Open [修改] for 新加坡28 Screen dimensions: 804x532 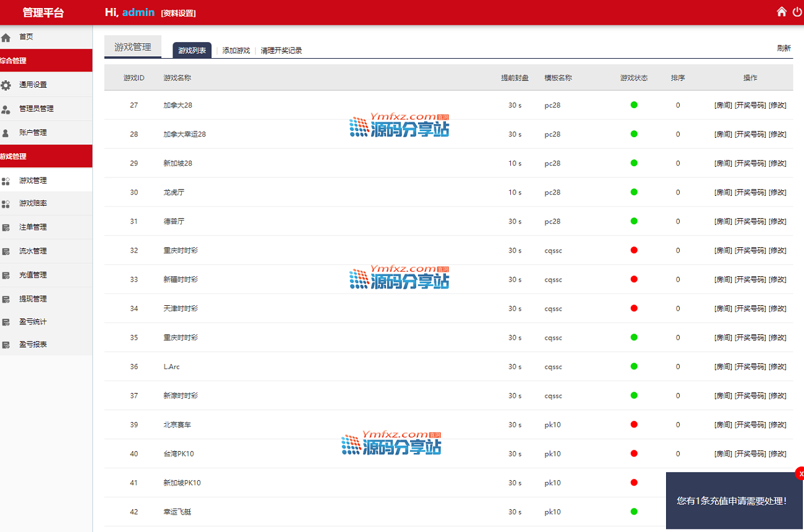coord(777,163)
